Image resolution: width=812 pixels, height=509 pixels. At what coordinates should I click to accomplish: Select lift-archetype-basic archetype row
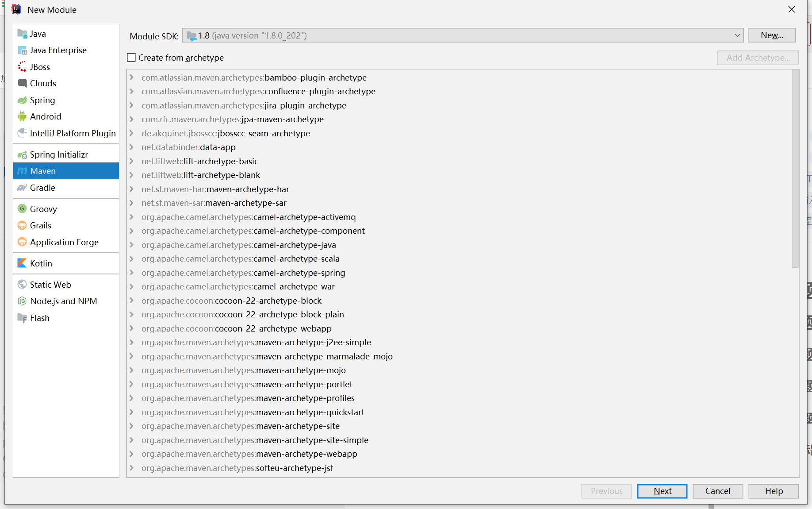459,161
